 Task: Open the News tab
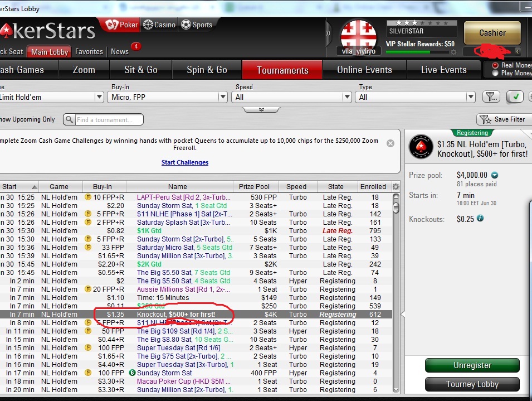point(120,52)
